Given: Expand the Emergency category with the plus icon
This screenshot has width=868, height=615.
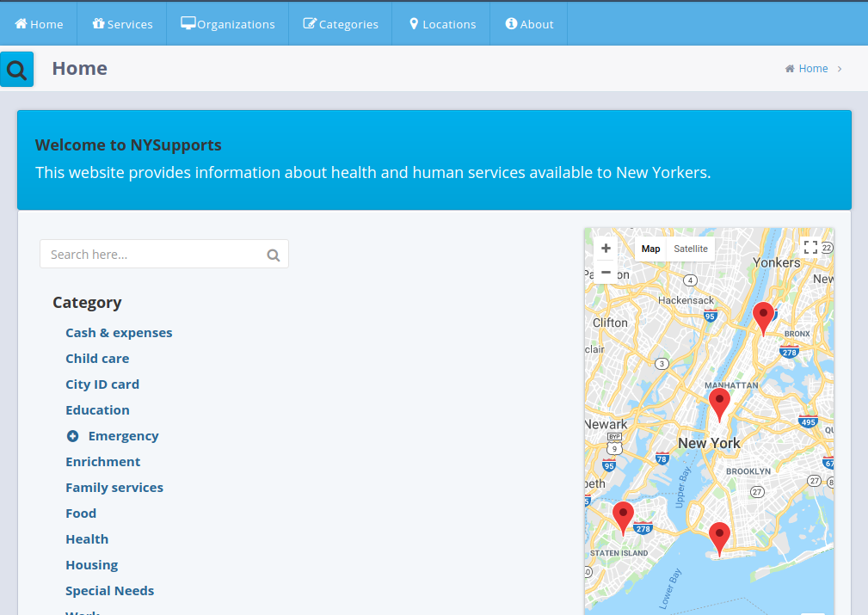Looking at the screenshot, I should tap(72, 436).
